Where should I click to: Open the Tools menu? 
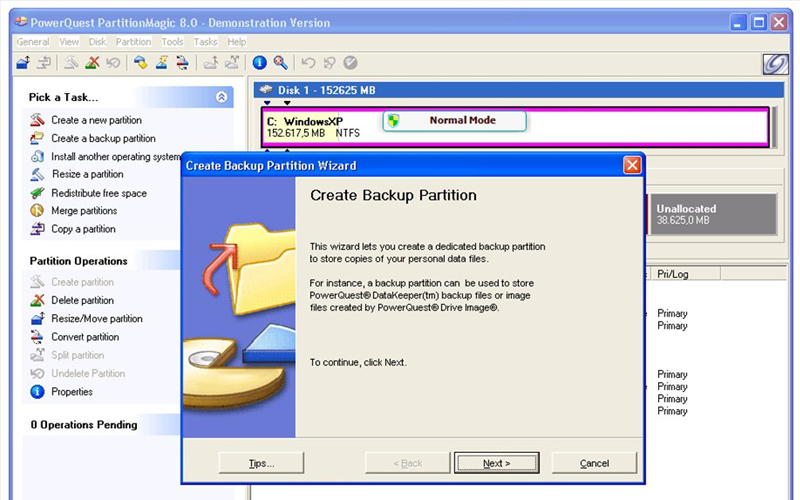(172, 42)
